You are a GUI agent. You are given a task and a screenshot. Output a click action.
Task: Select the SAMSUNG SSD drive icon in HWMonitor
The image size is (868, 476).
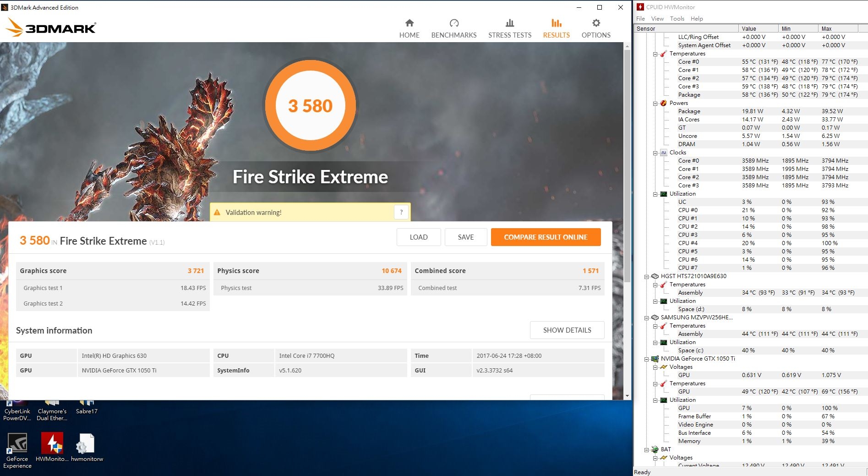[x=655, y=317]
